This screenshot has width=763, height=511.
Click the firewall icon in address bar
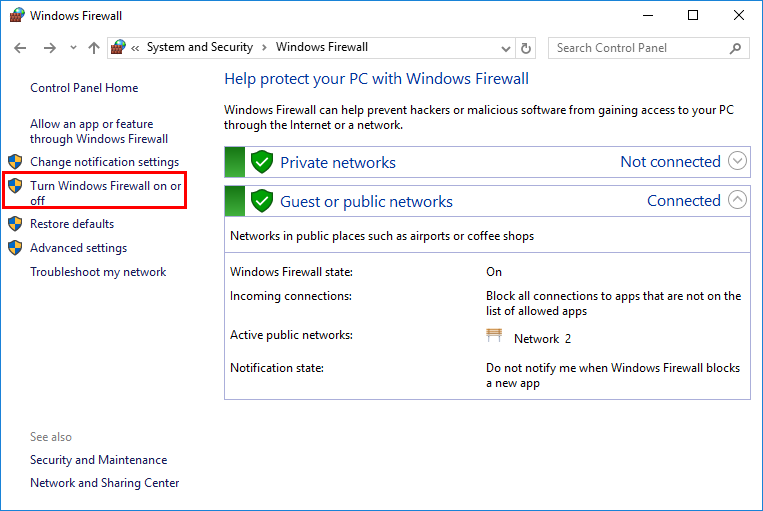click(x=118, y=47)
